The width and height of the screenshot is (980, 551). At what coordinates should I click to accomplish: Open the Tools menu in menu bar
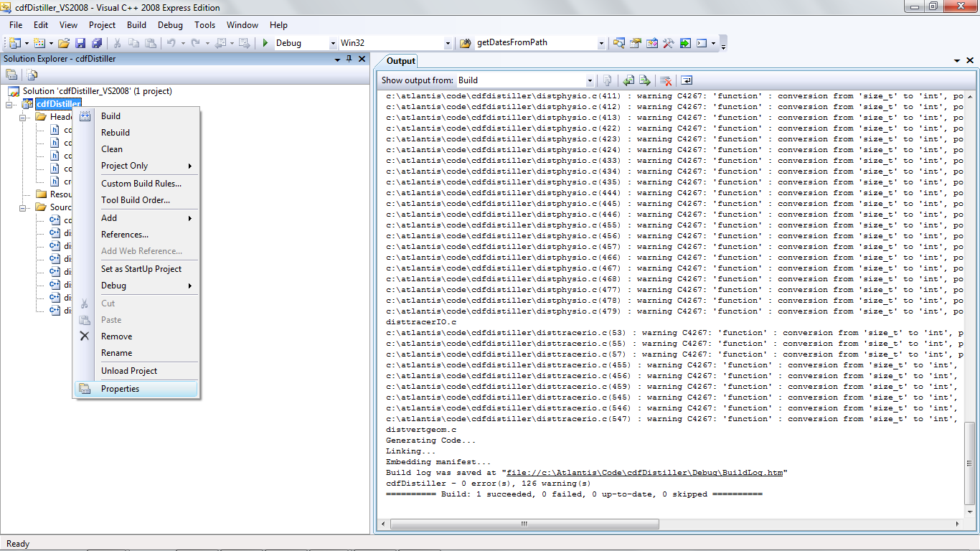point(204,24)
